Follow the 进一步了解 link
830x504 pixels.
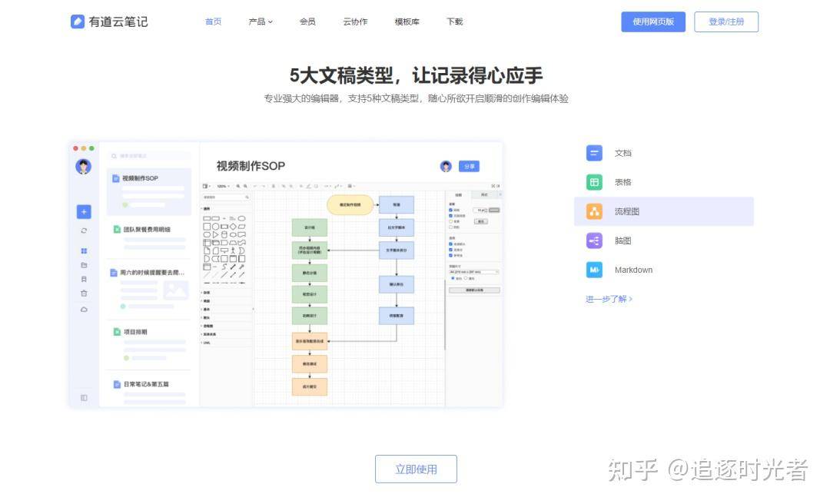609,299
